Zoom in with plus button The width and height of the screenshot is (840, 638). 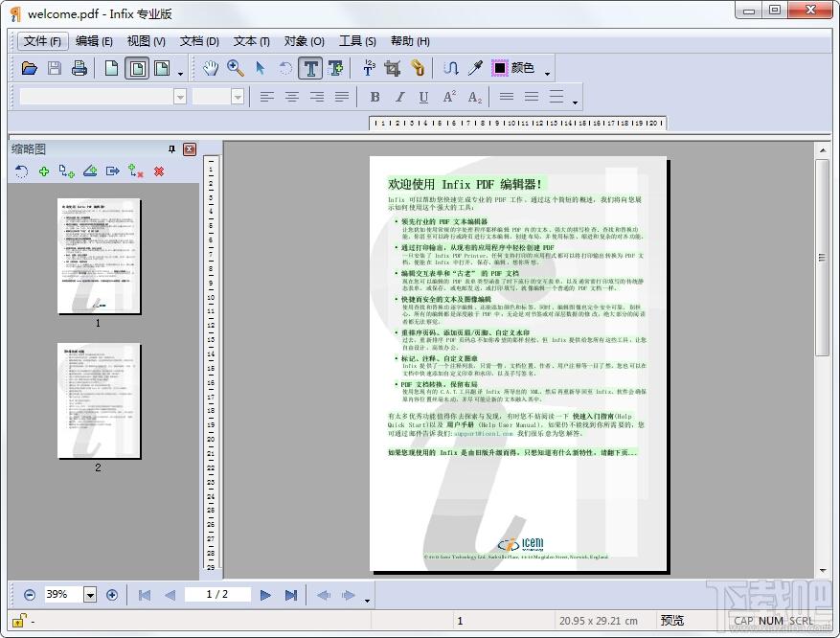pyautogui.click(x=112, y=595)
